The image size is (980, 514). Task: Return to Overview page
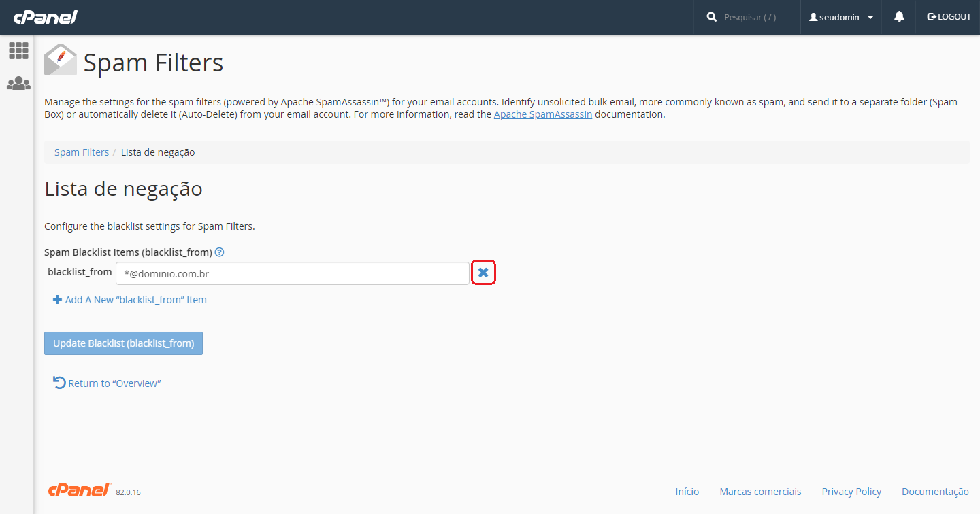[107, 383]
